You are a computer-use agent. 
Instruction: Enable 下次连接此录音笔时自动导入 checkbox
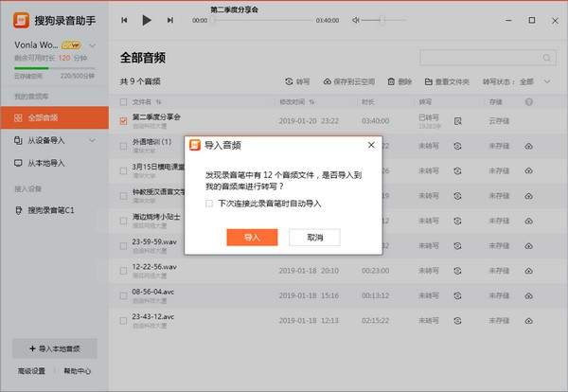(x=209, y=204)
